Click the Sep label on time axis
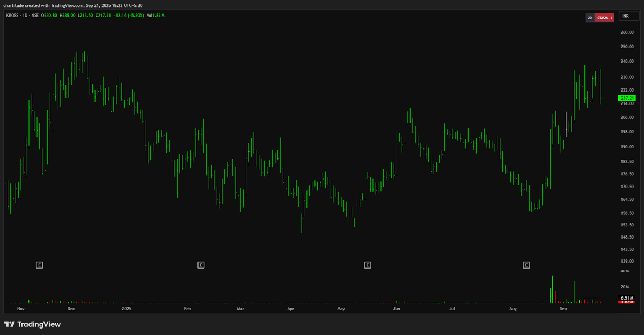This screenshot has height=335, width=644. [563, 309]
